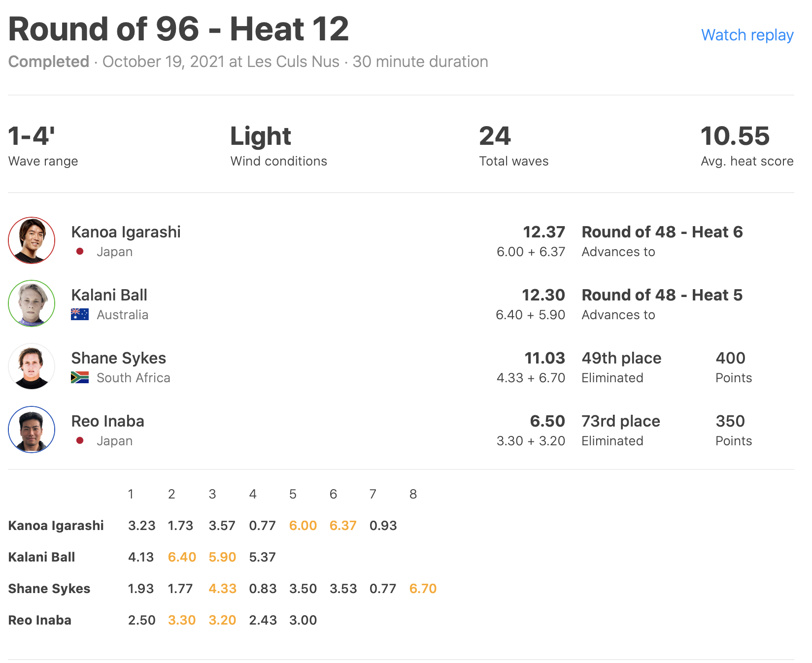Select Kanoa Igarashi name in athlete list
The height and width of the screenshot is (663, 812).
[126, 232]
